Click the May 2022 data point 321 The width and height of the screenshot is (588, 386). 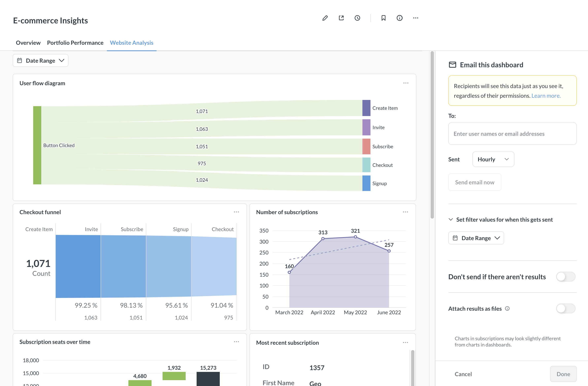355,237
